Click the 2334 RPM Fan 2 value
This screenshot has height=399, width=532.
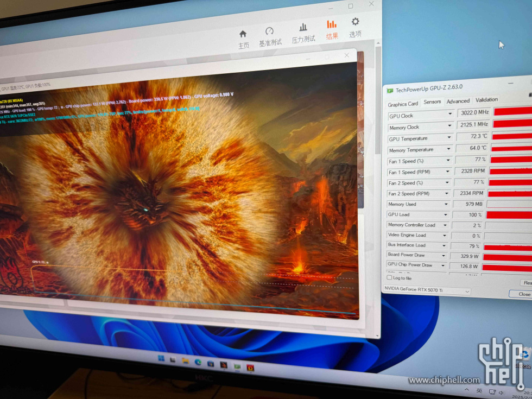point(469,193)
